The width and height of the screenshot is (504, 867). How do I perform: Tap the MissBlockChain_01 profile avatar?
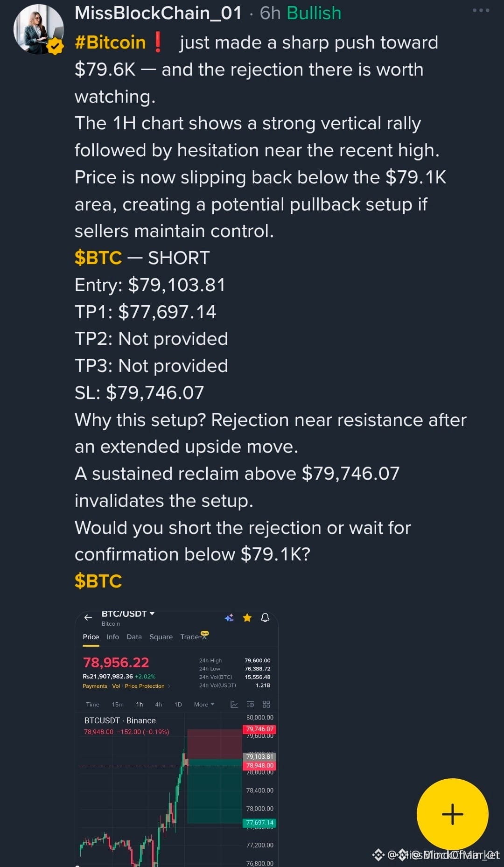click(x=39, y=29)
